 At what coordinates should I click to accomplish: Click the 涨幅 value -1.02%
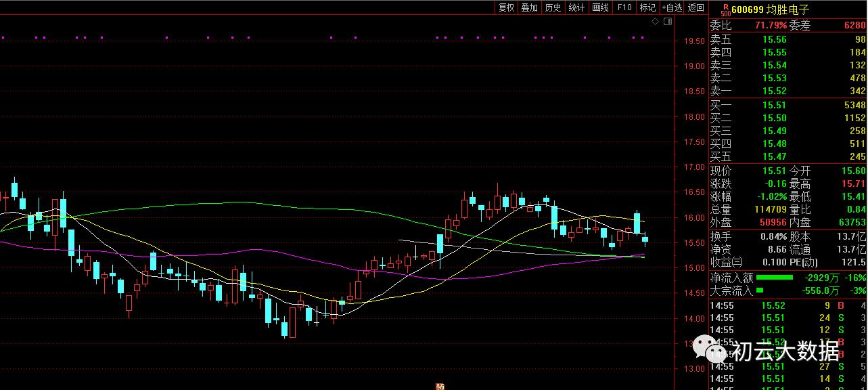[771, 196]
